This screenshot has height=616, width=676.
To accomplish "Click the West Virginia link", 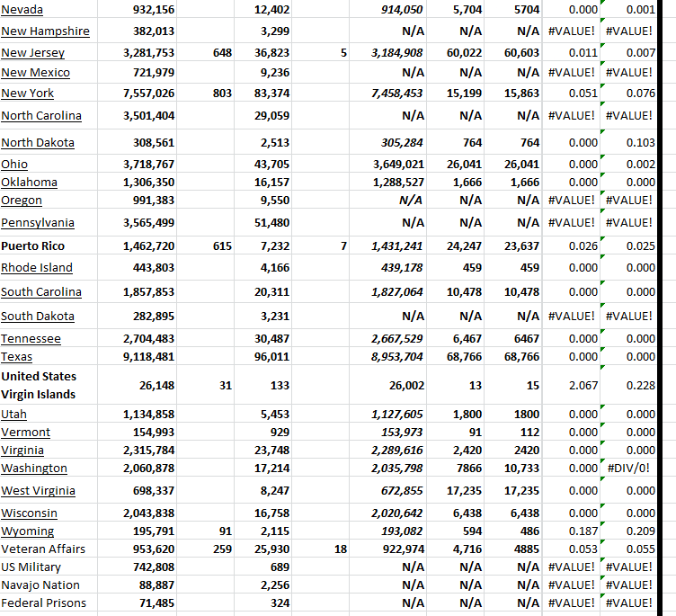I will point(38,491).
